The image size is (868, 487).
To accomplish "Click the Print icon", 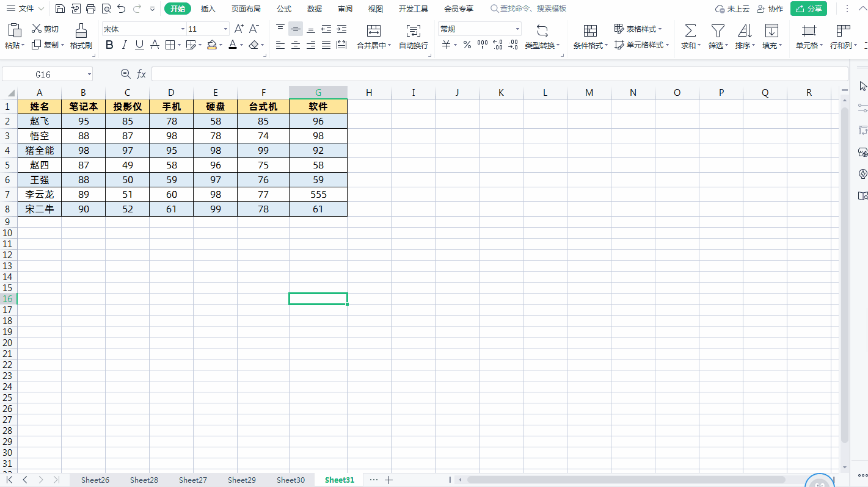I will [x=91, y=9].
